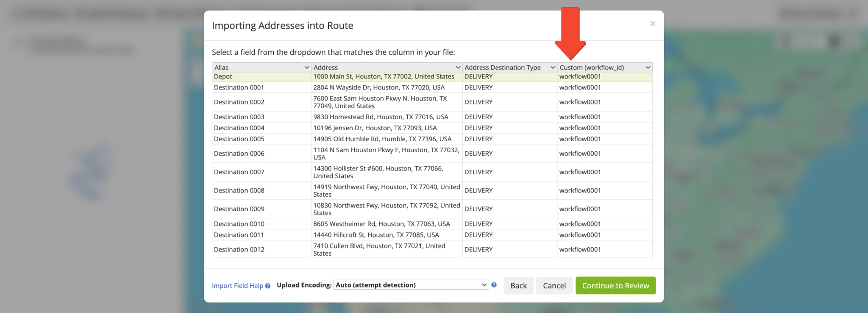The height and width of the screenshot is (313, 868).
Task: Open the Custom (workflow_id) column dropdown
Action: pos(605,67)
